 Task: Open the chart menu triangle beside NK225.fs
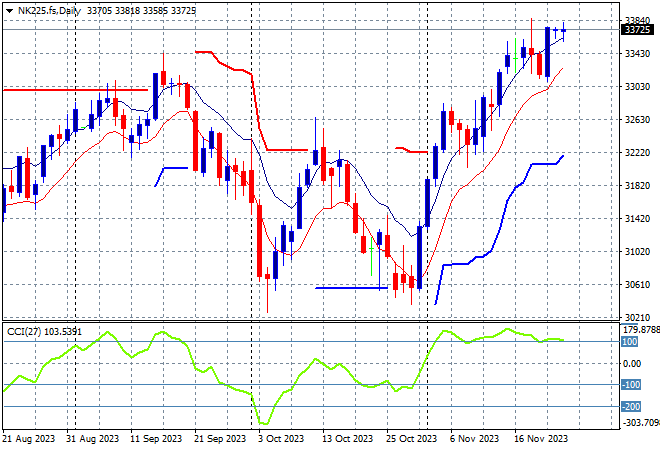tap(9, 11)
